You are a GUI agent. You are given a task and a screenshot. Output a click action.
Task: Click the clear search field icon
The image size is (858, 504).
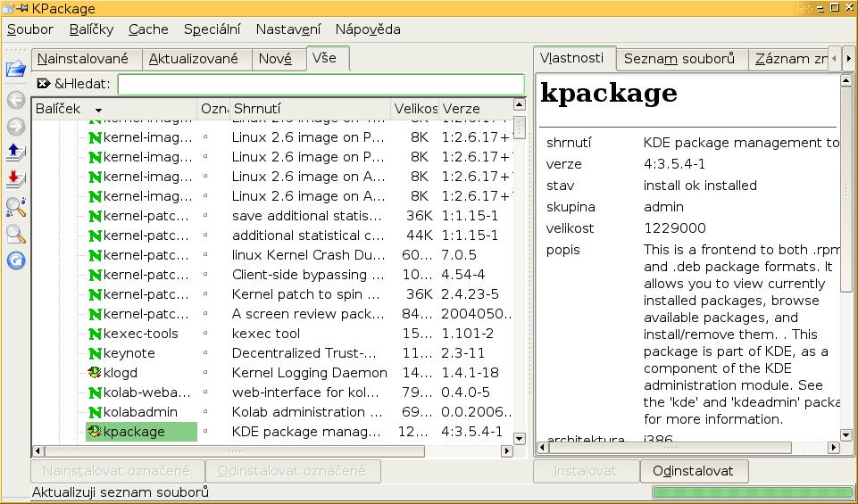pyautogui.click(x=43, y=84)
